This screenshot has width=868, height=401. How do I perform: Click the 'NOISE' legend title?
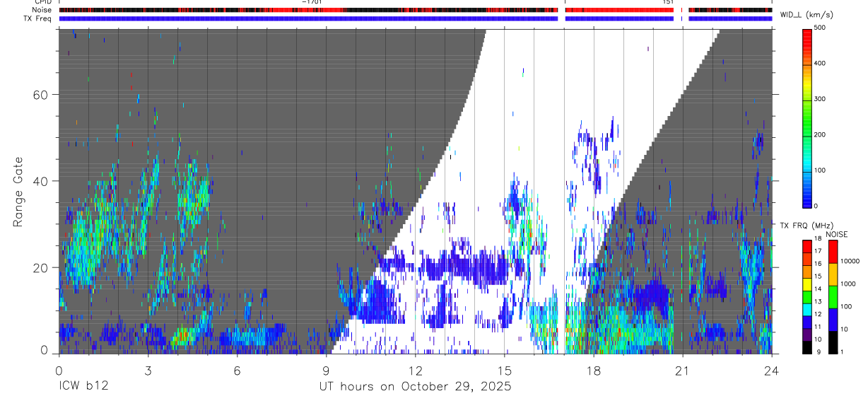click(x=836, y=234)
